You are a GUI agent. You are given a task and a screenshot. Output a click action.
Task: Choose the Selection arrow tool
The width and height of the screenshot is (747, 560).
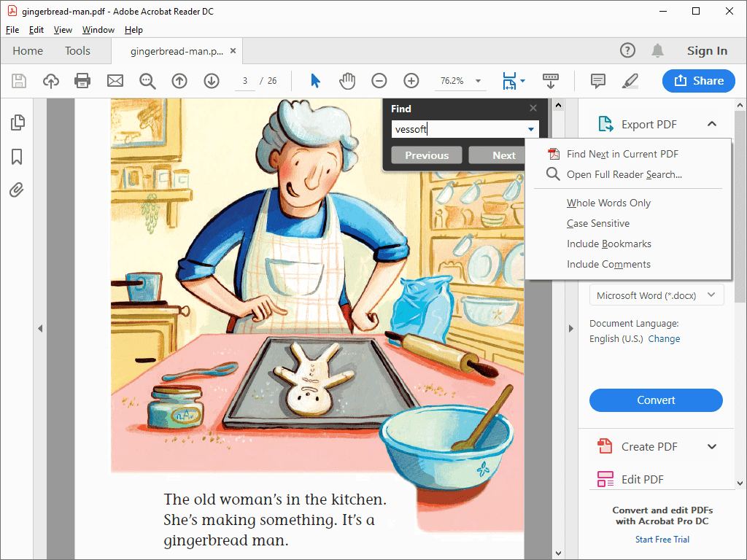[315, 81]
